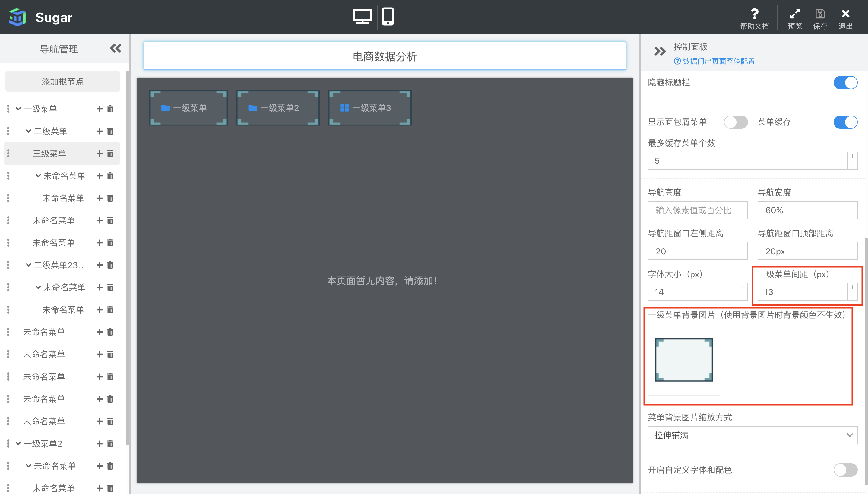Click the 一级菜单背景图片 thumbnail
Screen dimensions: 868x494
tap(683, 359)
